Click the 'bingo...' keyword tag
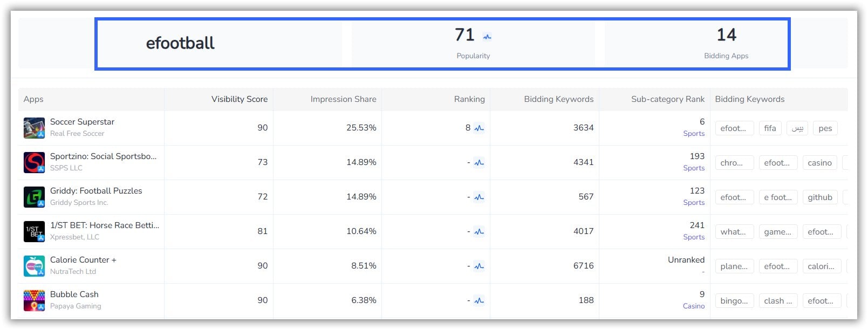The image size is (868, 330). pyautogui.click(x=734, y=301)
